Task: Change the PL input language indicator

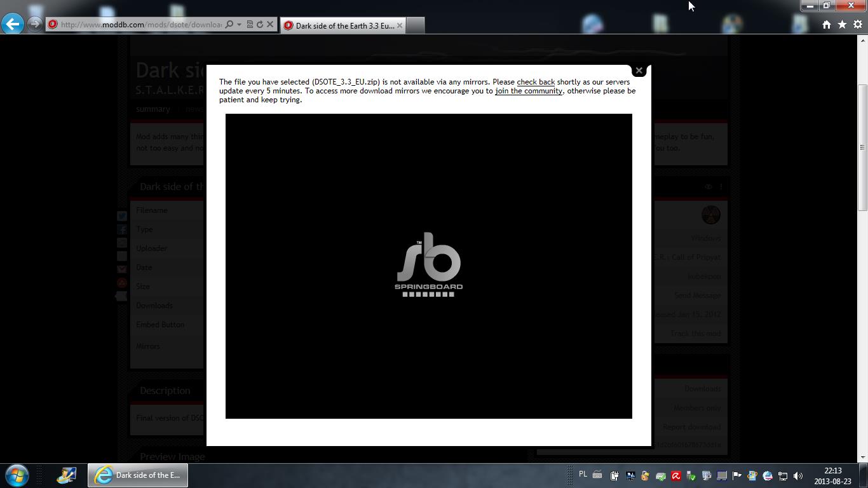Action: [583, 475]
